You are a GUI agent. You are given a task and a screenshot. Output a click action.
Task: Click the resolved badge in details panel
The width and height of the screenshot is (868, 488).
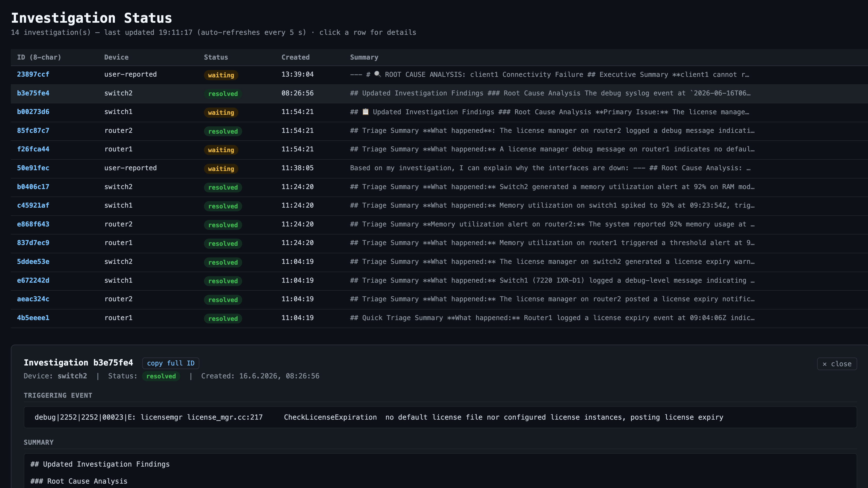pyautogui.click(x=161, y=376)
